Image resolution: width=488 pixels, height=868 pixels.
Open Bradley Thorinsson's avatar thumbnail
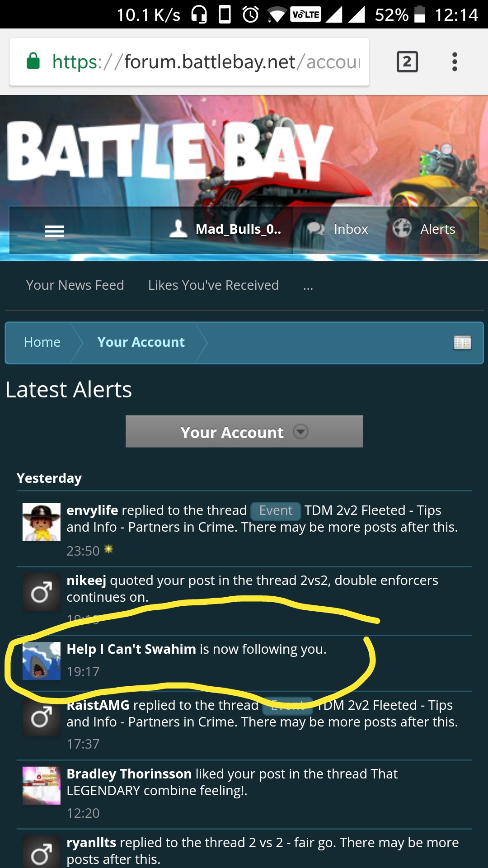(x=42, y=786)
